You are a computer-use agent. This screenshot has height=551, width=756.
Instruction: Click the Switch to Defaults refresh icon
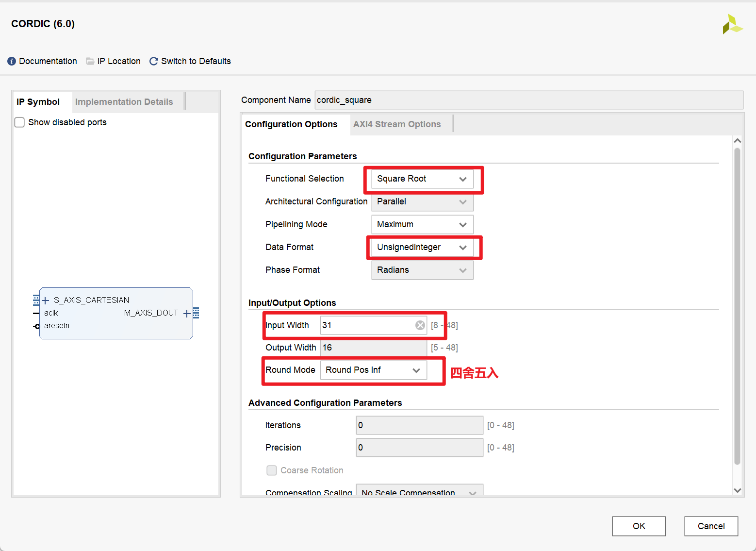click(x=154, y=61)
